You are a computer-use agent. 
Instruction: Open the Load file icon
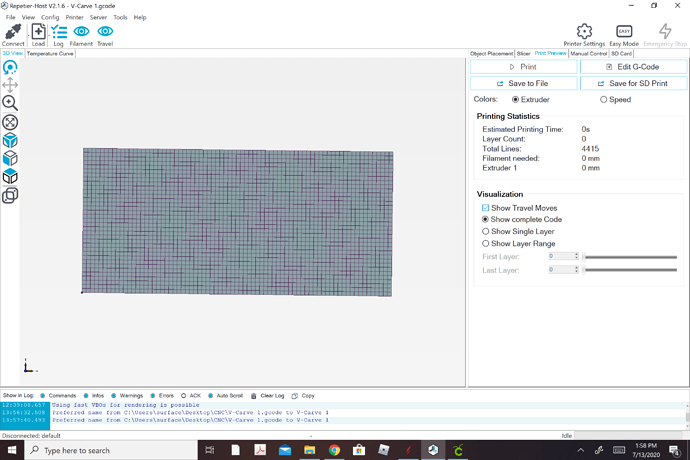point(38,32)
